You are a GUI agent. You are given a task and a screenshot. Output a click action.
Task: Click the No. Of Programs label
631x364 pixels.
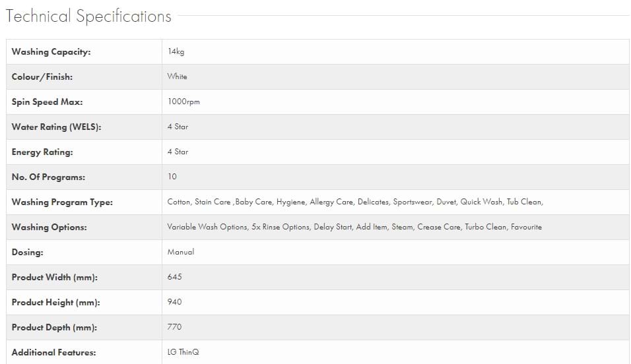[x=48, y=177]
